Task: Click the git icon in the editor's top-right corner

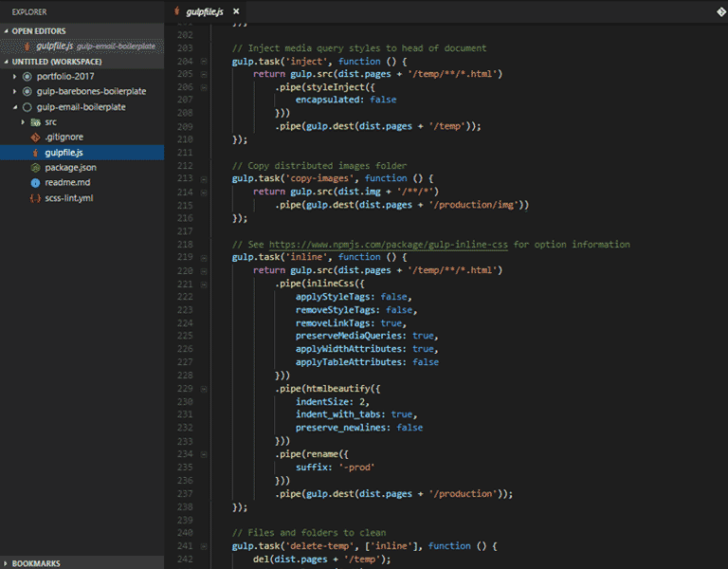Action: click(x=719, y=11)
